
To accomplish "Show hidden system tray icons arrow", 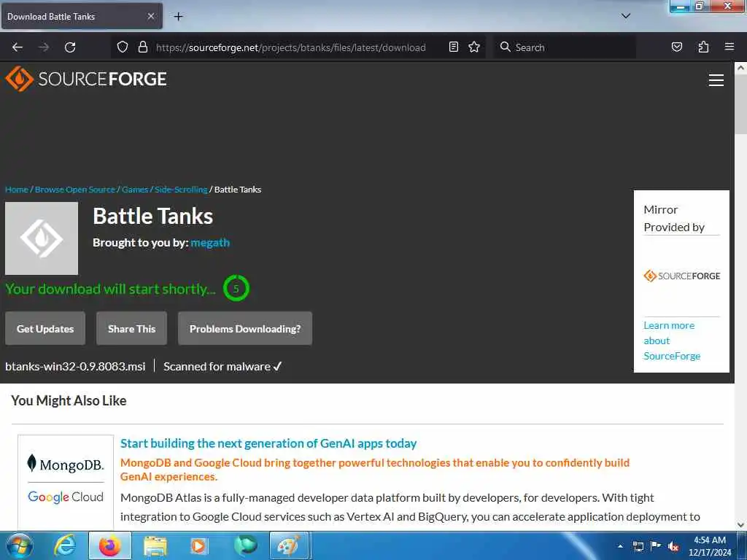I will pyautogui.click(x=620, y=546).
